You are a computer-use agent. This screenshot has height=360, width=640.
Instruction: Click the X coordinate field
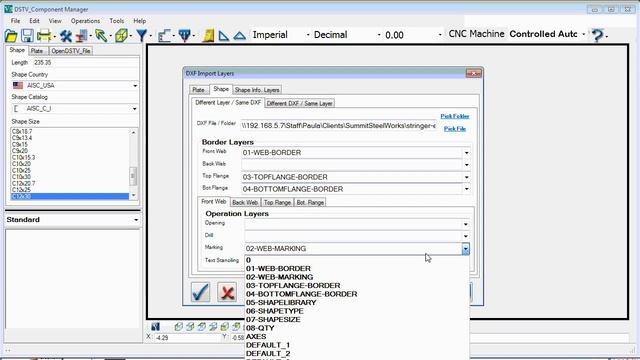point(186,338)
